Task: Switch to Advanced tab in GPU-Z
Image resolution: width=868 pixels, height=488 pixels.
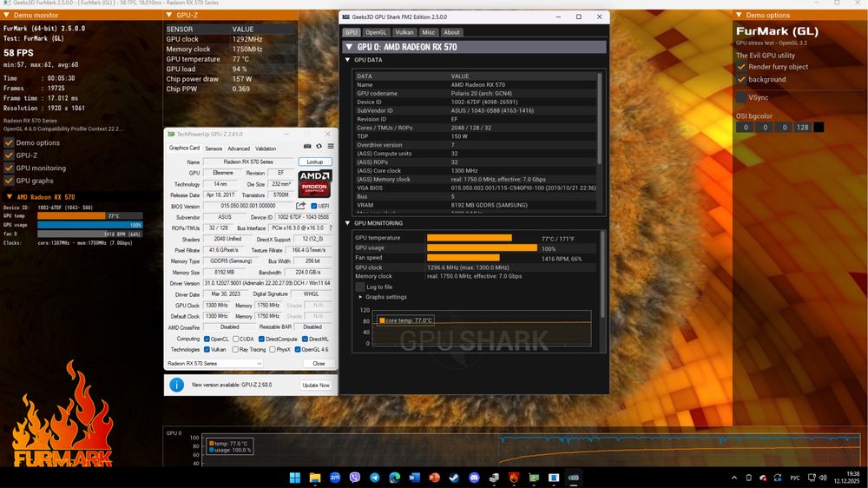Action: point(239,148)
